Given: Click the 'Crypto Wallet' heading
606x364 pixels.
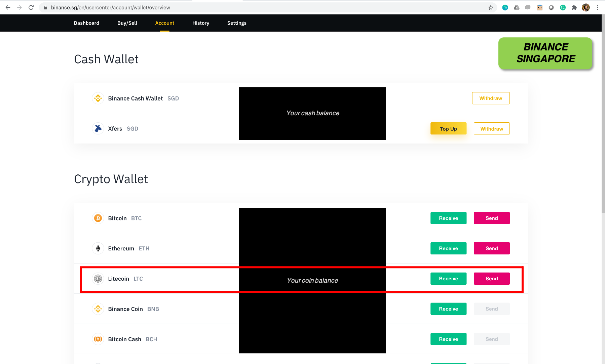Looking at the screenshot, I should tap(111, 179).
